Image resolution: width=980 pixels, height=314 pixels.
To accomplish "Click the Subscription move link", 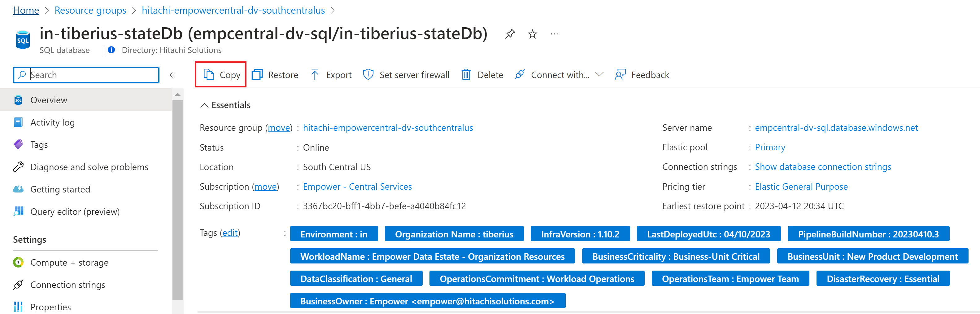I will pos(266,186).
